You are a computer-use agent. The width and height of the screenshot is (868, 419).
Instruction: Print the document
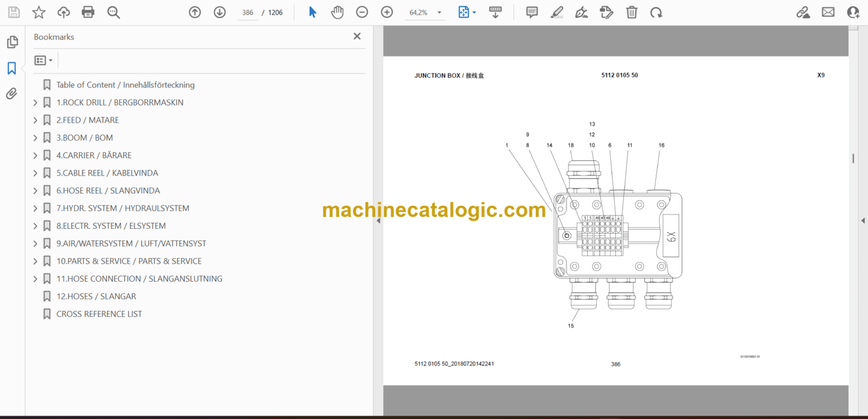pyautogui.click(x=88, y=12)
